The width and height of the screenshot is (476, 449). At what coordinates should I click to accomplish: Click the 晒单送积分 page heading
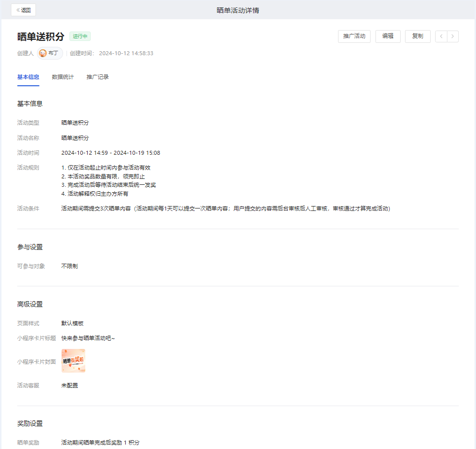click(x=41, y=36)
